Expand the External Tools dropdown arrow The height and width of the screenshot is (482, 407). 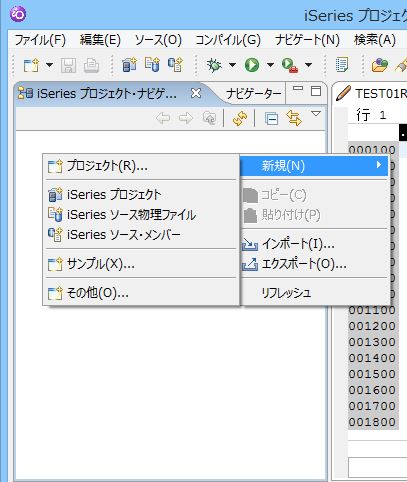tap(309, 65)
